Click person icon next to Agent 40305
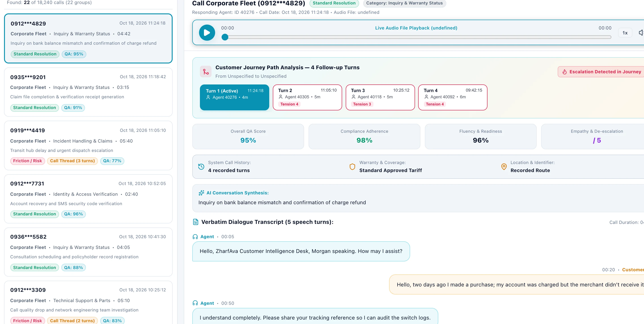The height and width of the screenshot is (324, 644). pos(280,97)
